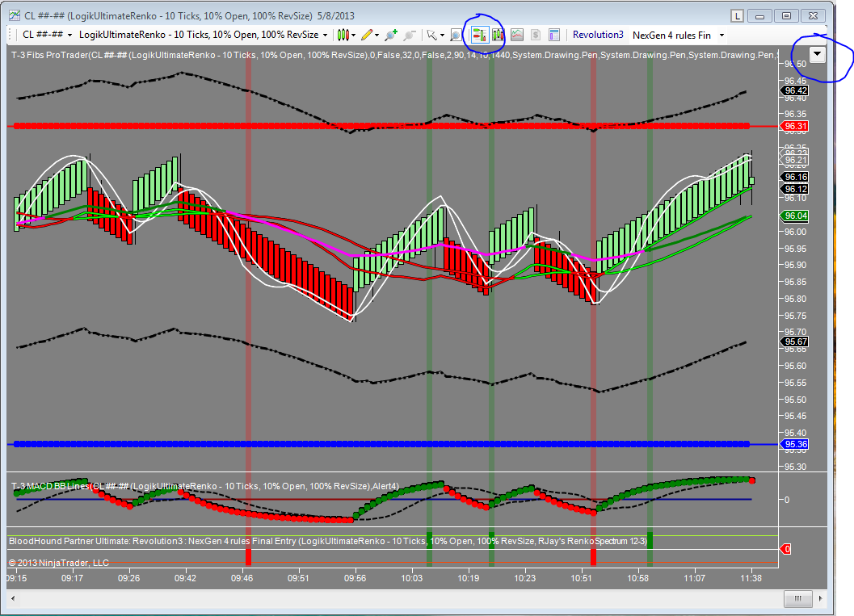This screenshot has height=616, width=854.
Task: Click the Revolution3 link
Action: 598,35
